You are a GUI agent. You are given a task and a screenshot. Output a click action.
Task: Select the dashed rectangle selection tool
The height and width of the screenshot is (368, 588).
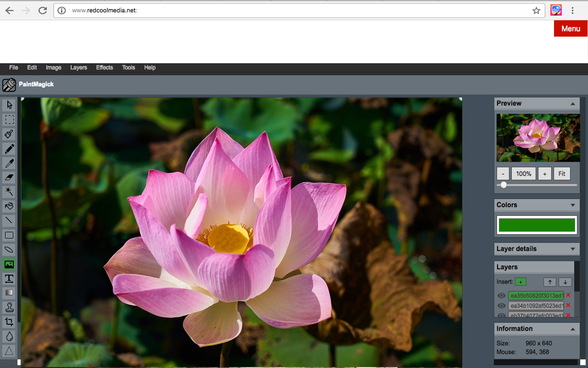click(9, 120)
